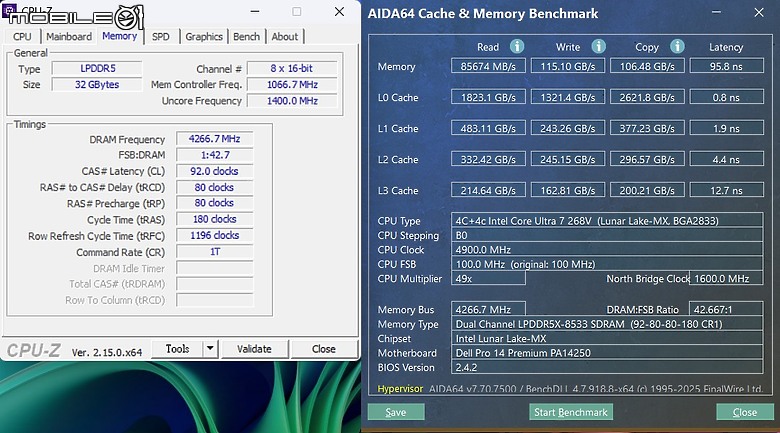Click the DRAM Frequency value 4266.7 MHz in CPU-Z
Image resolution: width=780 pixels, height=433 pixels.
[x=214, y=139]
